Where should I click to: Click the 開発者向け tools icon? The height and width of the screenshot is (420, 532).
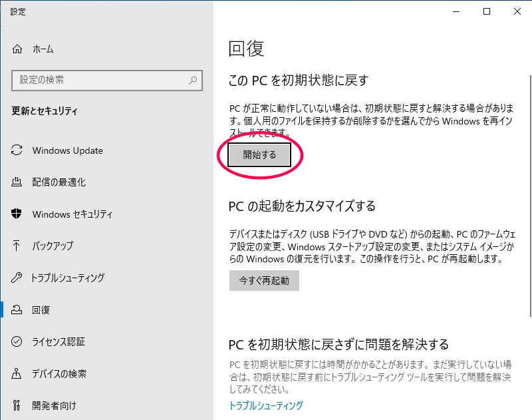[x=17, y=405]
